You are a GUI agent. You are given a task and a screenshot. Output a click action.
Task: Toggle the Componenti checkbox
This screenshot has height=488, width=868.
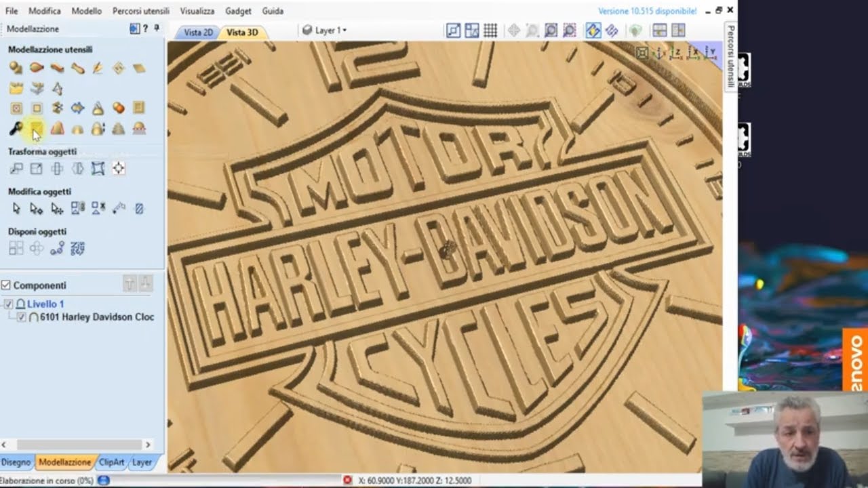6,285
